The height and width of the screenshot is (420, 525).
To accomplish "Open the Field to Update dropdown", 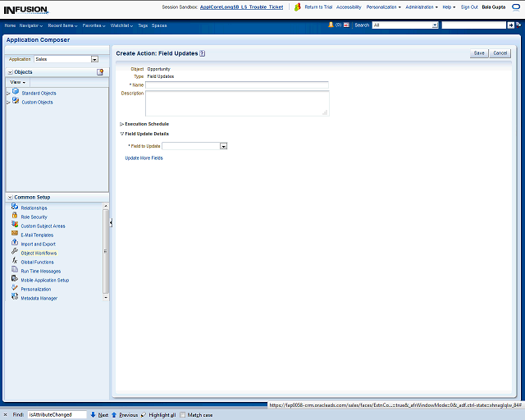I will point(223,146).
